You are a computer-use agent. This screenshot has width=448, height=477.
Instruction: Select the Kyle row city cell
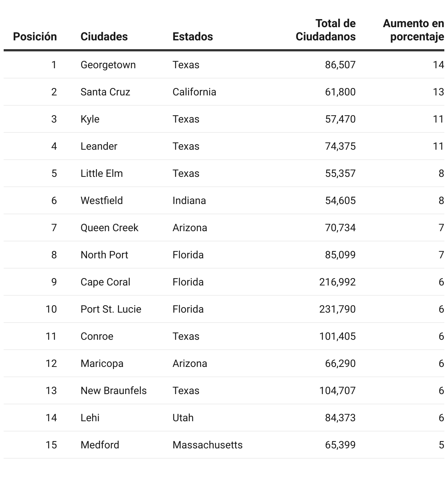tap(90, 119)
